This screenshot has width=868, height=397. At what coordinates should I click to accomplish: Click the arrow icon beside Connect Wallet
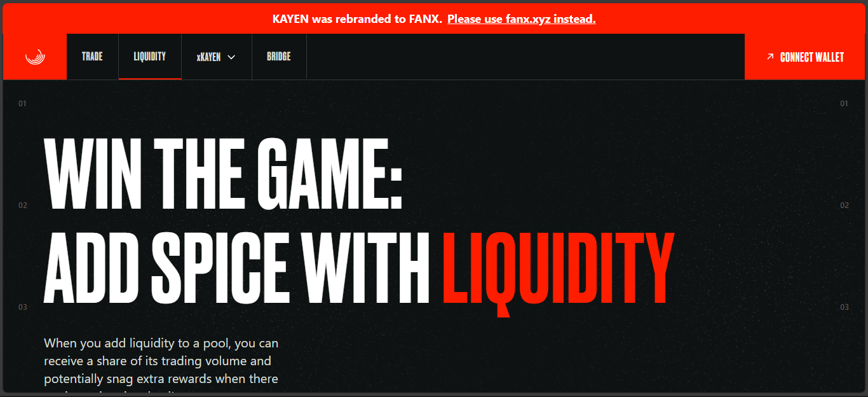tap(770, 57)
